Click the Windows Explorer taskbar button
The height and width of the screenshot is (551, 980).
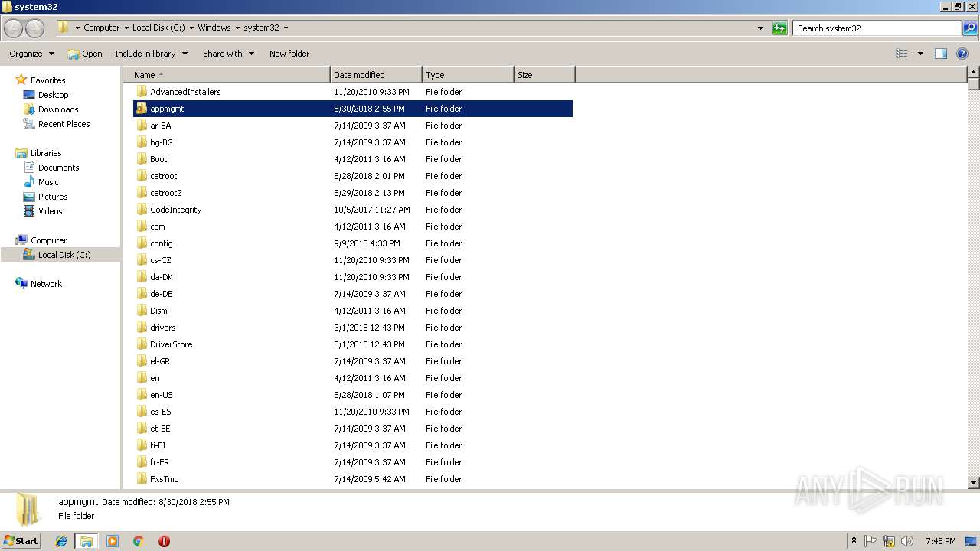point(87,541)
